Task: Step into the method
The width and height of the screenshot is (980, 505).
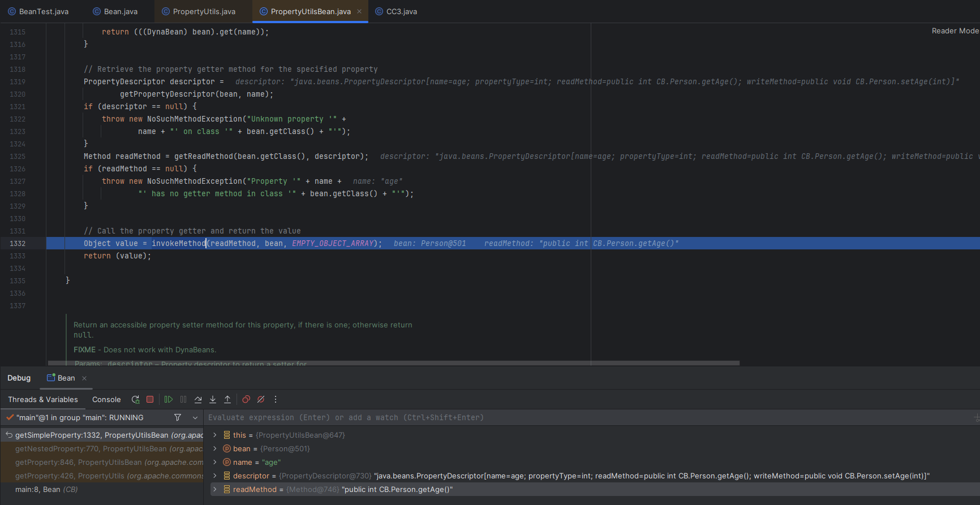Action: tap(213, 399)
